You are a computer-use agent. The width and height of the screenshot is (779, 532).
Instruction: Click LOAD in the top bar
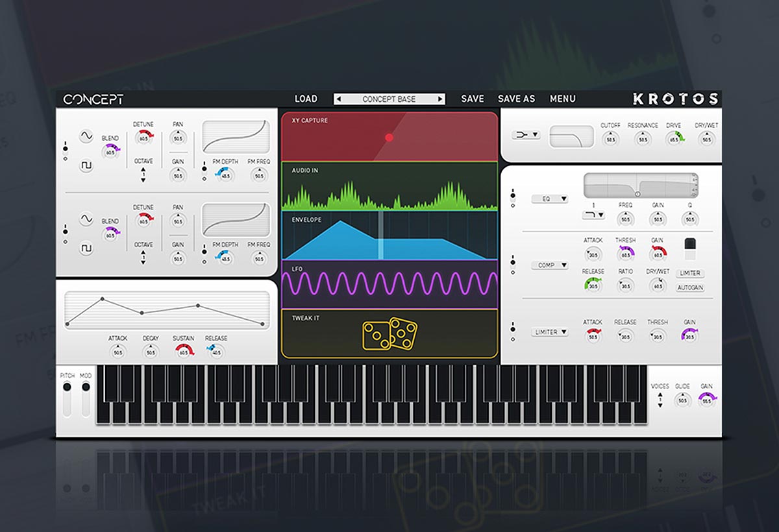tap(306, 99)
